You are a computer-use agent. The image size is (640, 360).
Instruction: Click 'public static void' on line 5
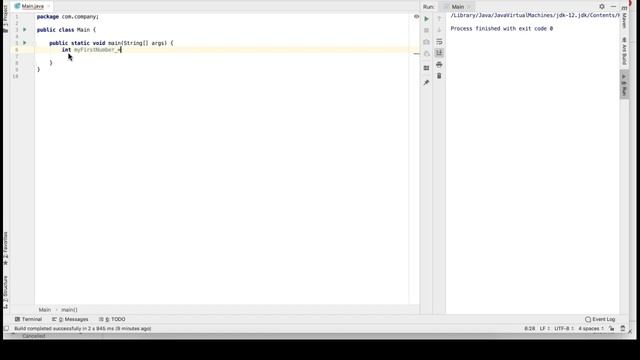77,43
